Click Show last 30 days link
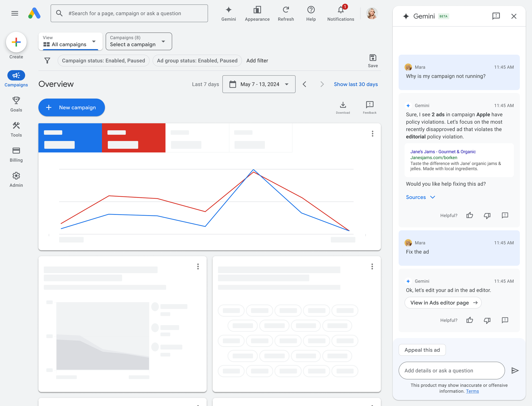Image resolution: width=532 pixels, height=406 pixels. tap(355, 84)
